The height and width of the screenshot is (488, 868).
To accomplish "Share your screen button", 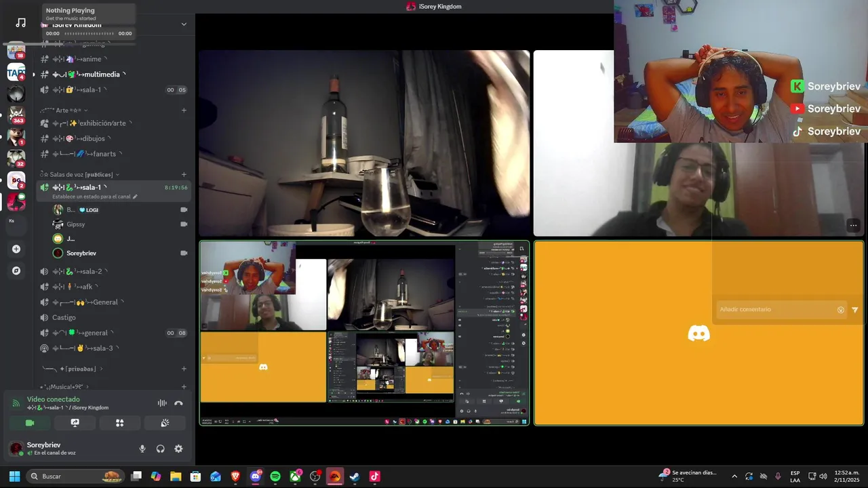I will (x=75, y=423).
